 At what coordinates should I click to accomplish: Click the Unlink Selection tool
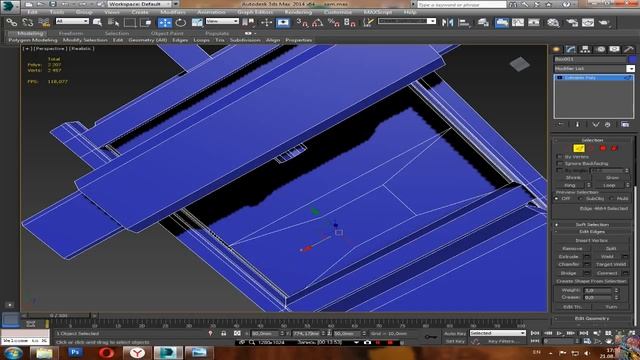tap(28, 22)
